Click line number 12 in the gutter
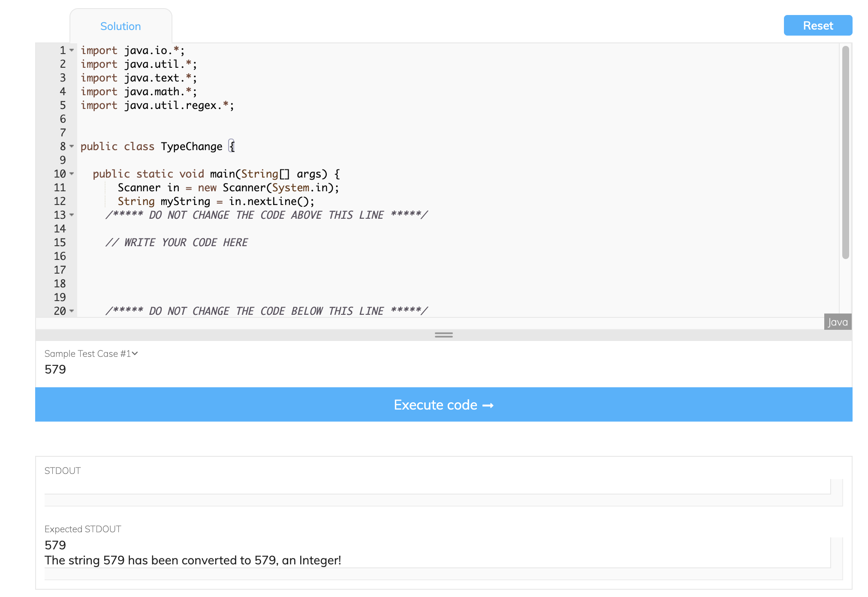The width and height of the screenshot is (868, 597). 60,202
